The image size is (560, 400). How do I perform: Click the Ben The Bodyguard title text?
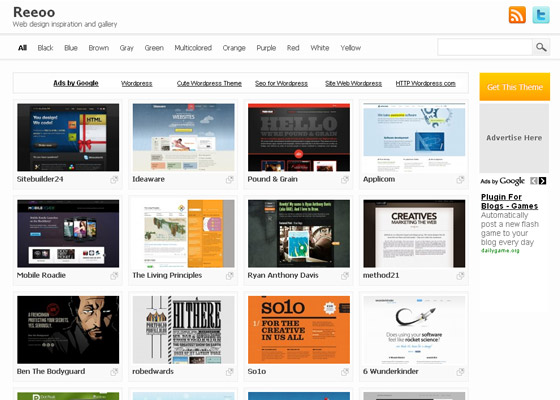coord(51,371)
